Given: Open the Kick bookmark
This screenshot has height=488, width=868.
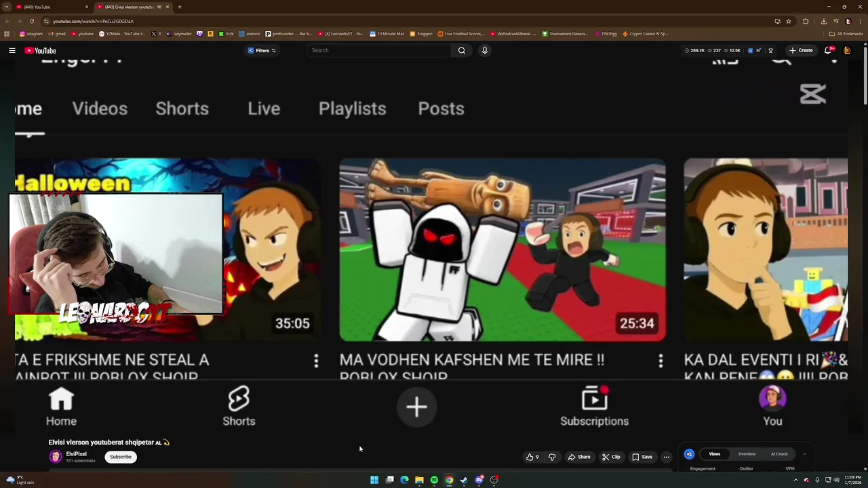Looking at the screenshot, I should click(x=226, y=33).
